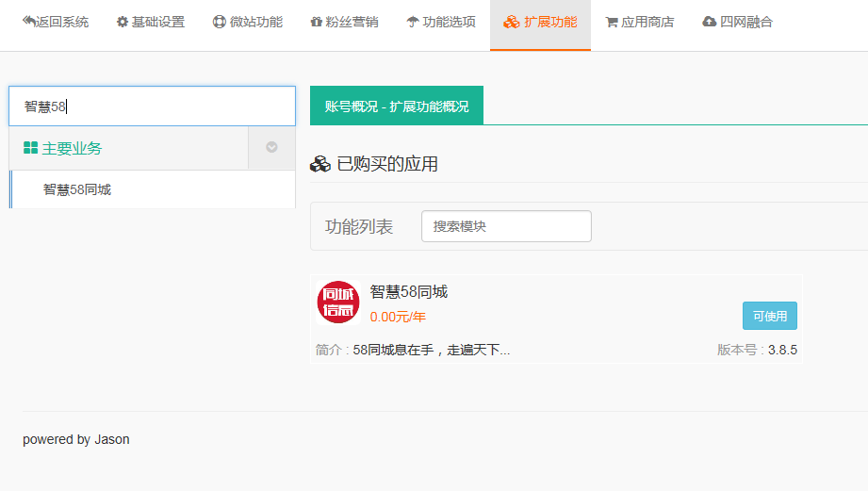Open the 粉丝营销 menu tab
Viewport: 868px width, 491px height.
pyautogui.click(x=344, y=22)
